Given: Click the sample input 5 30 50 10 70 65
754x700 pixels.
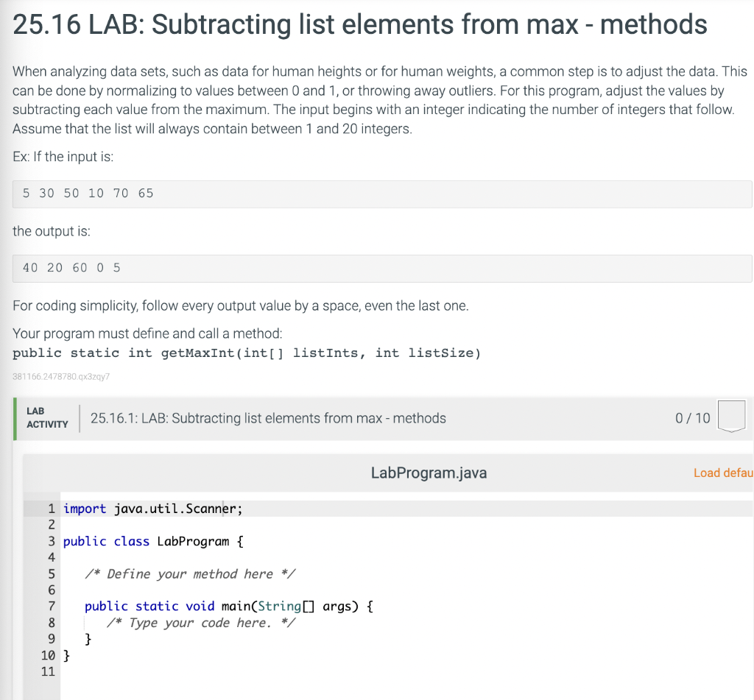Looking at the screenshot, I should tap(88, 194).
